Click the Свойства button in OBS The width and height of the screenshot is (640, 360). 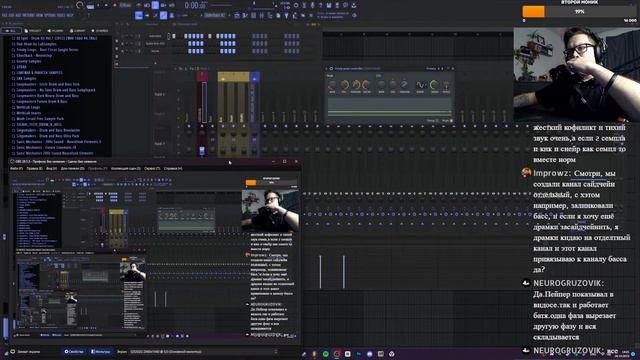pyautogui.click(x=74, y=351)
